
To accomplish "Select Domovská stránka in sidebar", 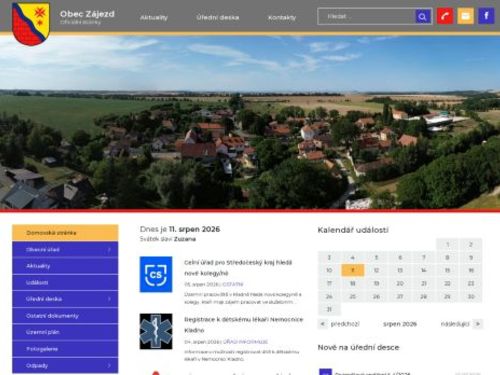I will pos(65,233).
